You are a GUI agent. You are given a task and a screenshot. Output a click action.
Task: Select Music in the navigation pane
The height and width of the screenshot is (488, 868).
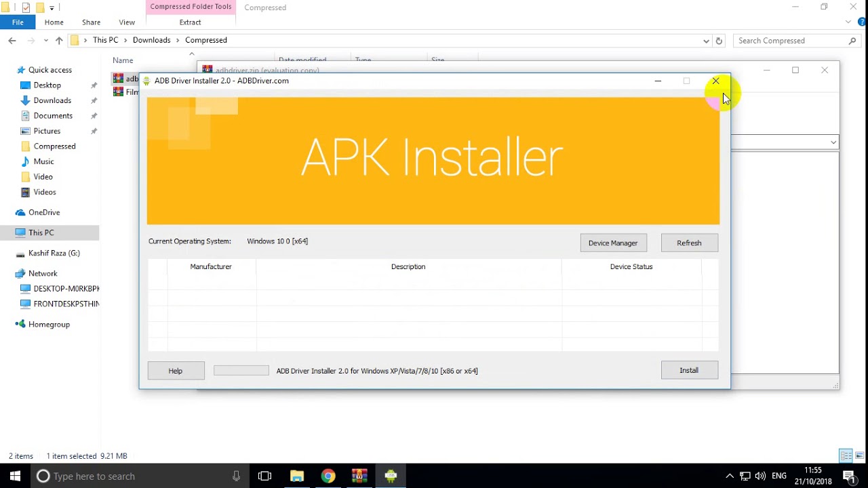point(43,161)
